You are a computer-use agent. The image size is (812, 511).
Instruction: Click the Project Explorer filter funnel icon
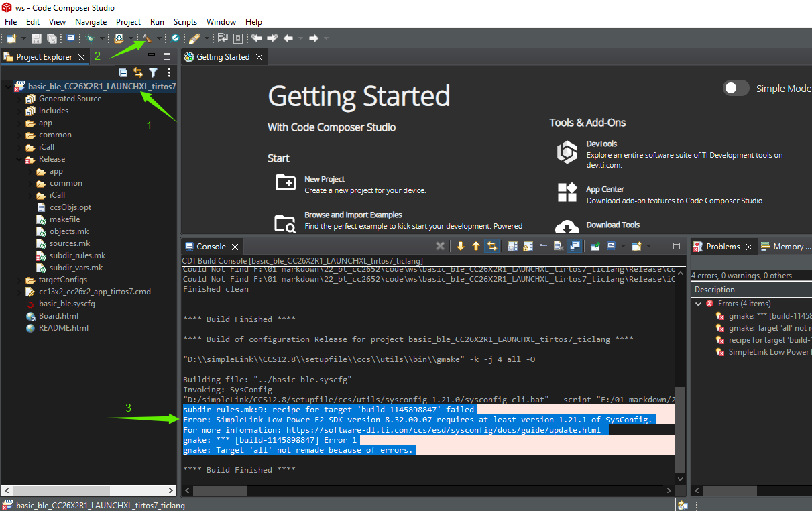[153, 72]
